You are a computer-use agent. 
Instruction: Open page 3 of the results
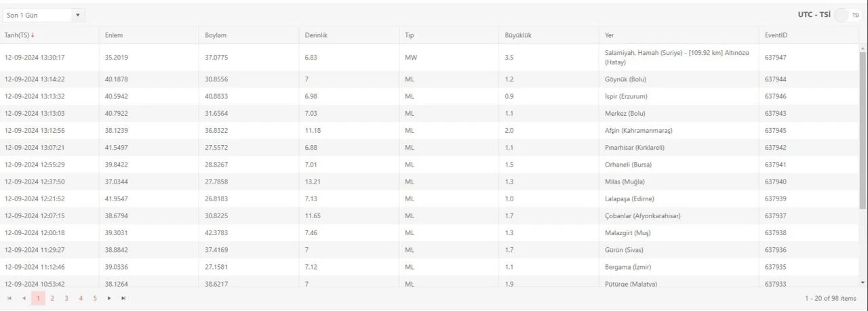(x=66, y=298)
